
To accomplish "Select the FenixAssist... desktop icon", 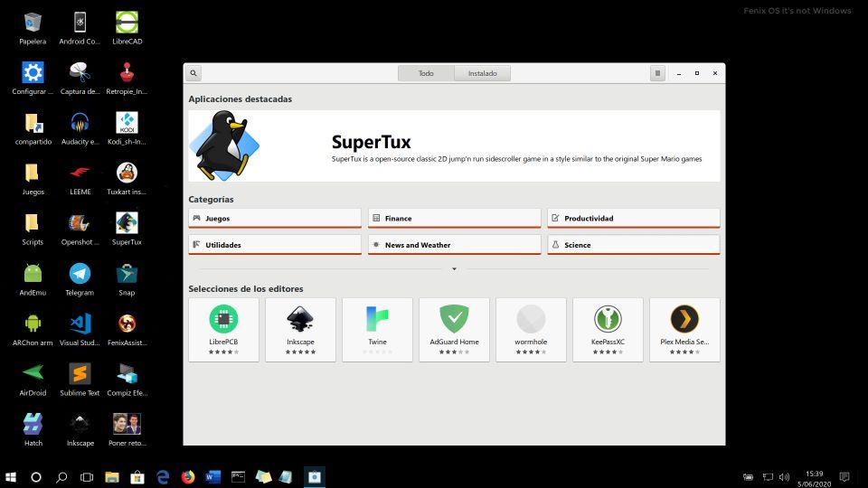I will click(127, 331).
